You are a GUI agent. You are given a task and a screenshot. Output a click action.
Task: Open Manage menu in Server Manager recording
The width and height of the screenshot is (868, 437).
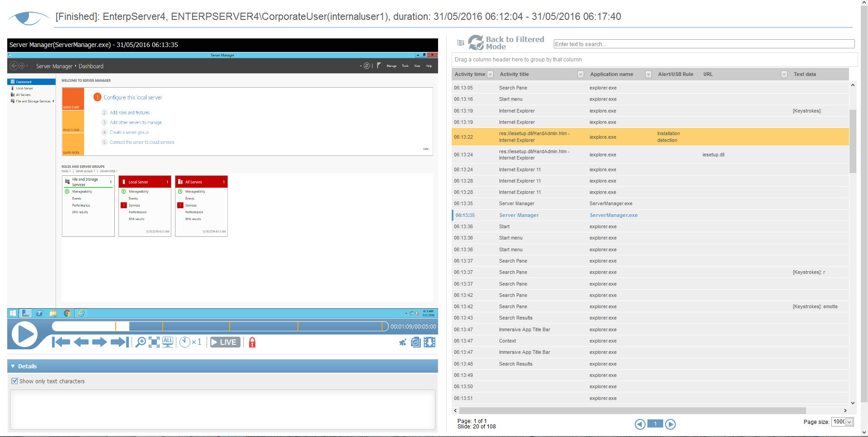[x=392, y=66]
